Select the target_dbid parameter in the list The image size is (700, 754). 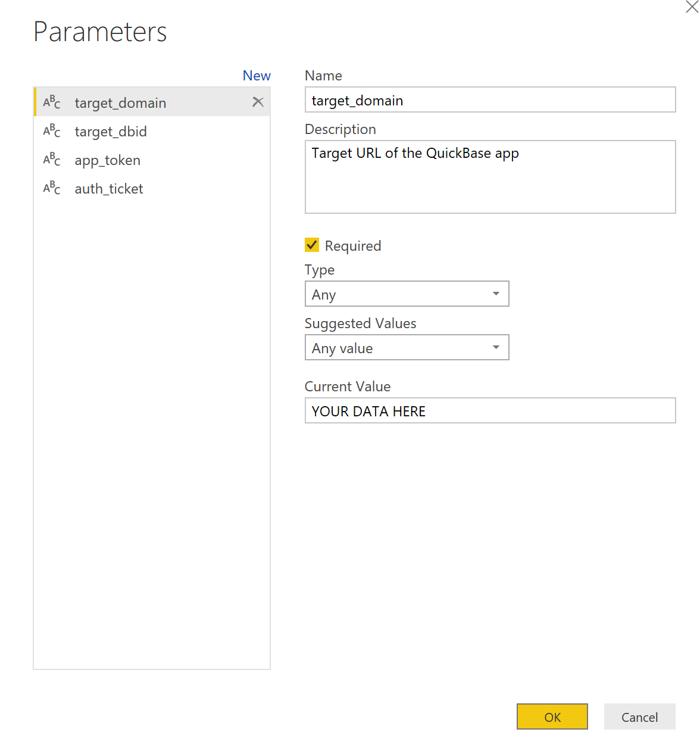152,130
